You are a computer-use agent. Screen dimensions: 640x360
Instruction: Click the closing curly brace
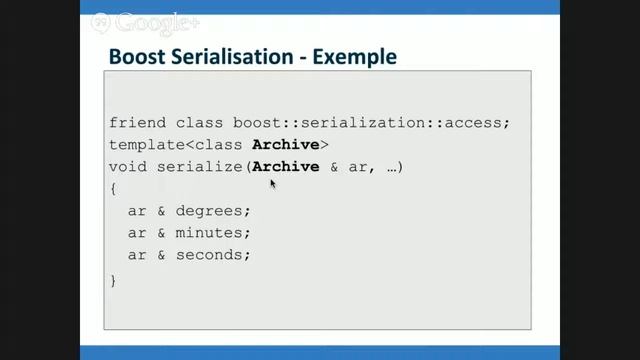tap(113, 281)
